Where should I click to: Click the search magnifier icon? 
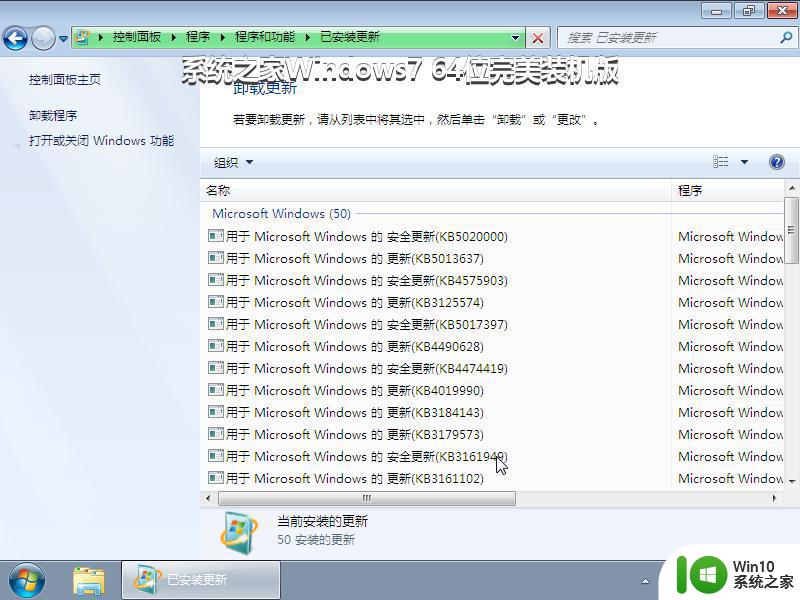coord(785,37)
